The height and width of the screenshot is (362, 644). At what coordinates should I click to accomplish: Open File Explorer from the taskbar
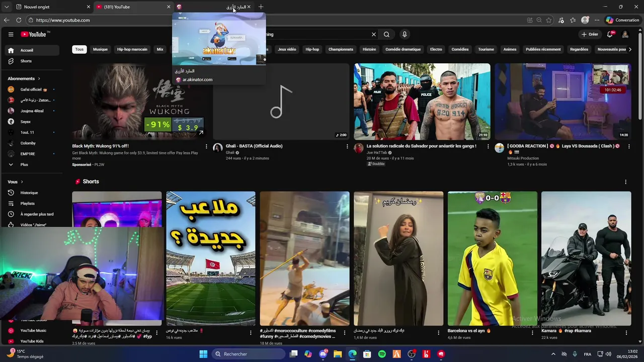click(x=338, y=354)
